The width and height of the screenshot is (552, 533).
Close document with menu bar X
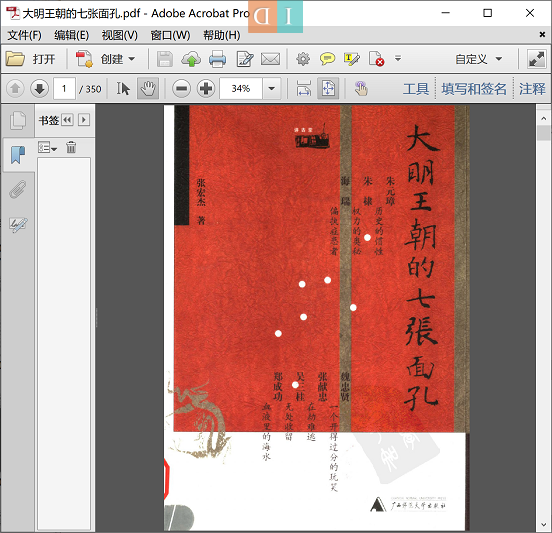click(542, 35)
